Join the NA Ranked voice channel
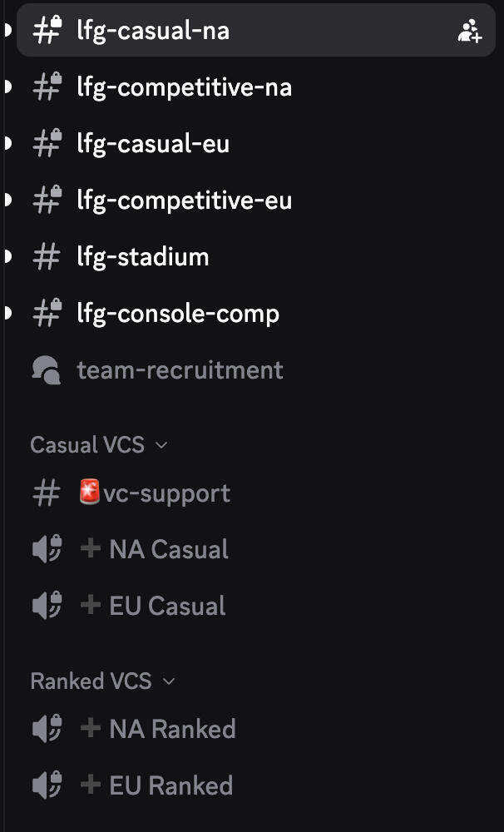 (x=172, y=730)
